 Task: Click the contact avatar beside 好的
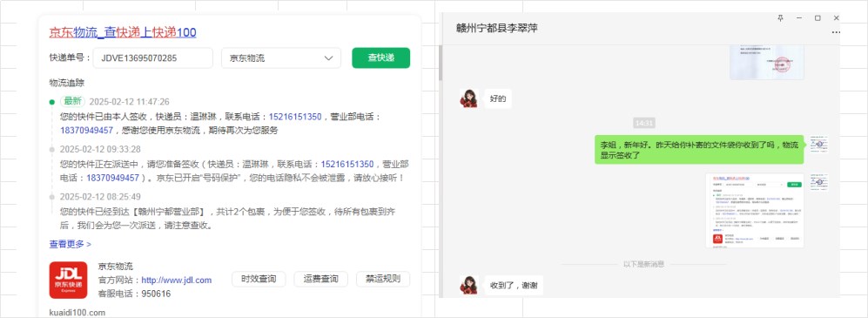click(468, 98)
